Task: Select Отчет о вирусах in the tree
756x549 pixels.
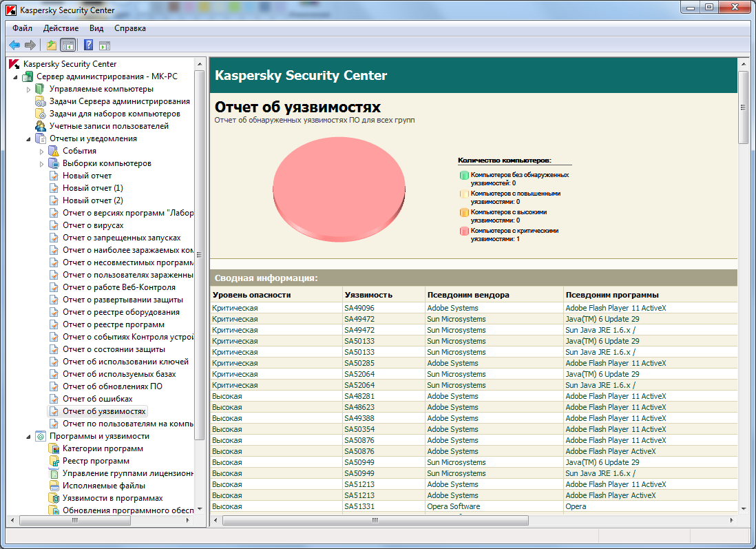Action: [x=93, y=225]
